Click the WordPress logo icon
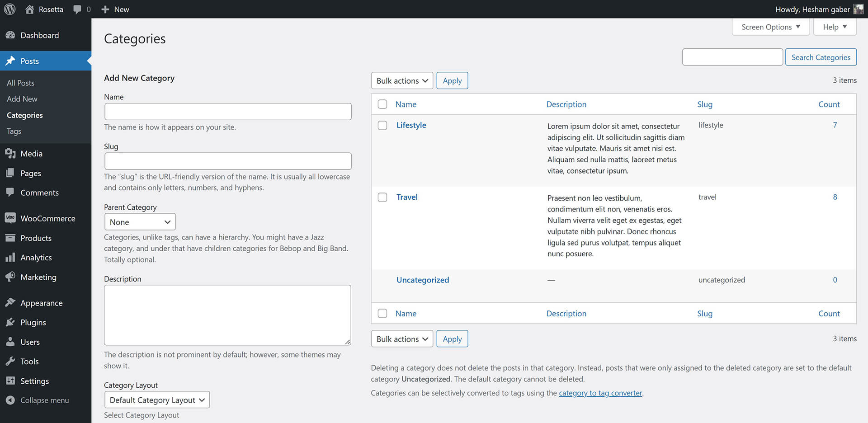Viewport: 868px width, 423px height. coord(9,9)
